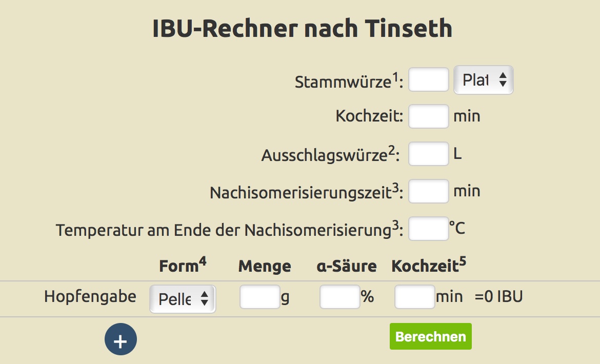Click the green Berechnen button
600x364 pixels.
pyautogui.click(x=430, y=337)
